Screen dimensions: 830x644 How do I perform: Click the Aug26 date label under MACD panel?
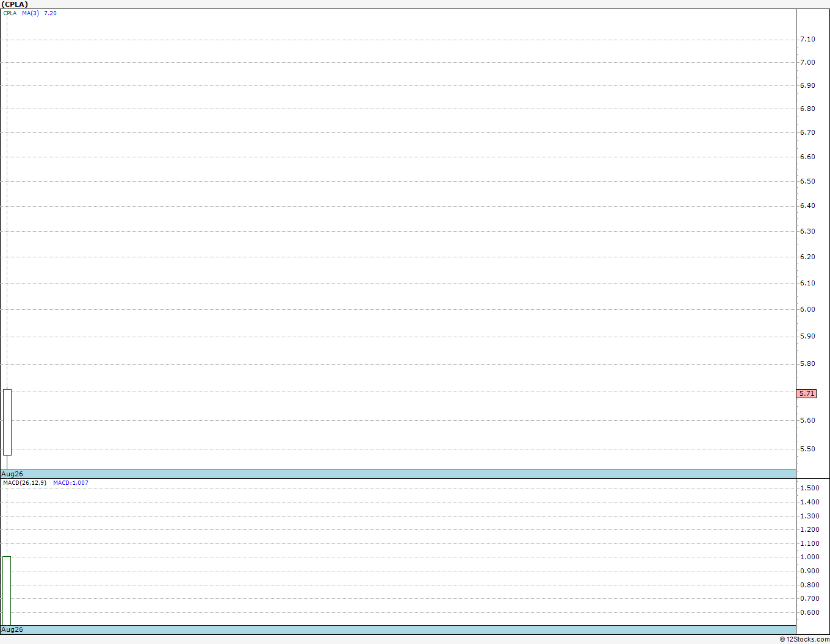(12, 629)
